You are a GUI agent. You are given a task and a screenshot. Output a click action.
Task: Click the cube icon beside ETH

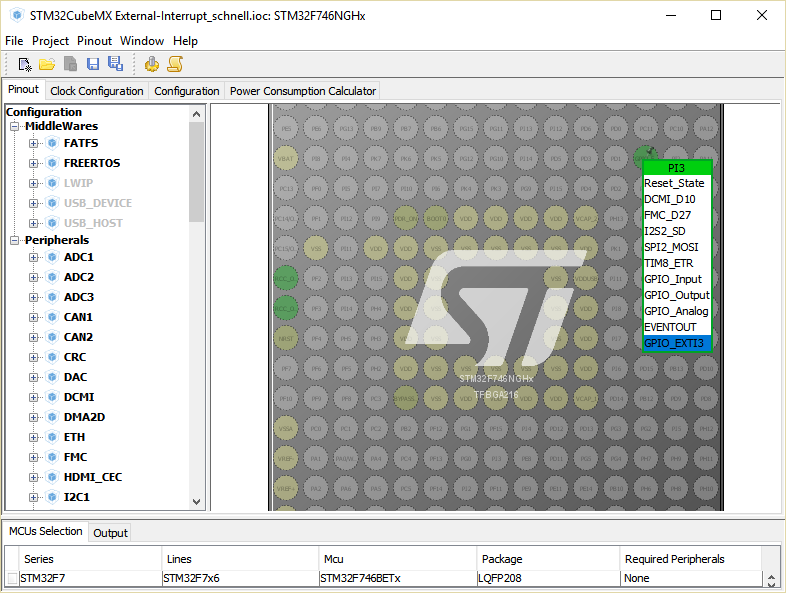click(52, 438)
